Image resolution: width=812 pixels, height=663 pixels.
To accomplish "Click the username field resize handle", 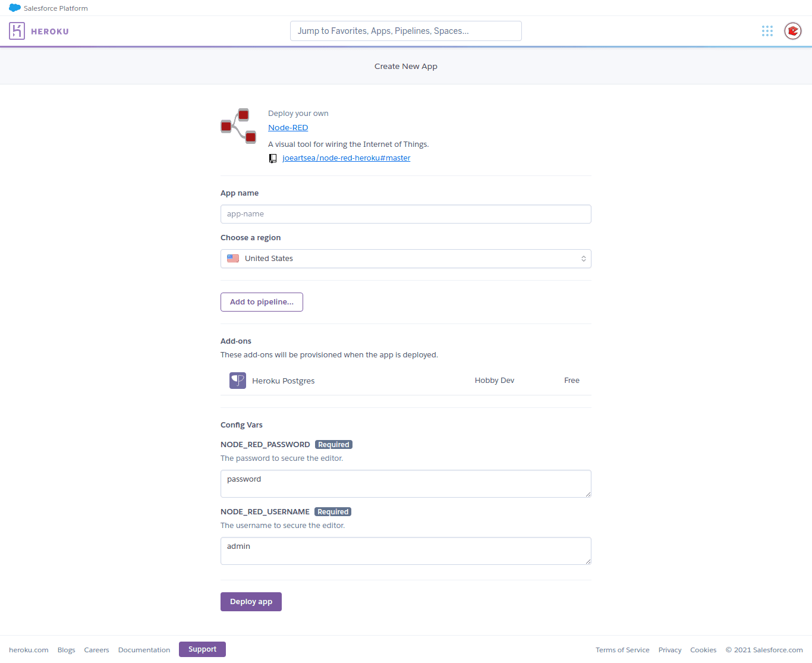I will coord(588,561).
